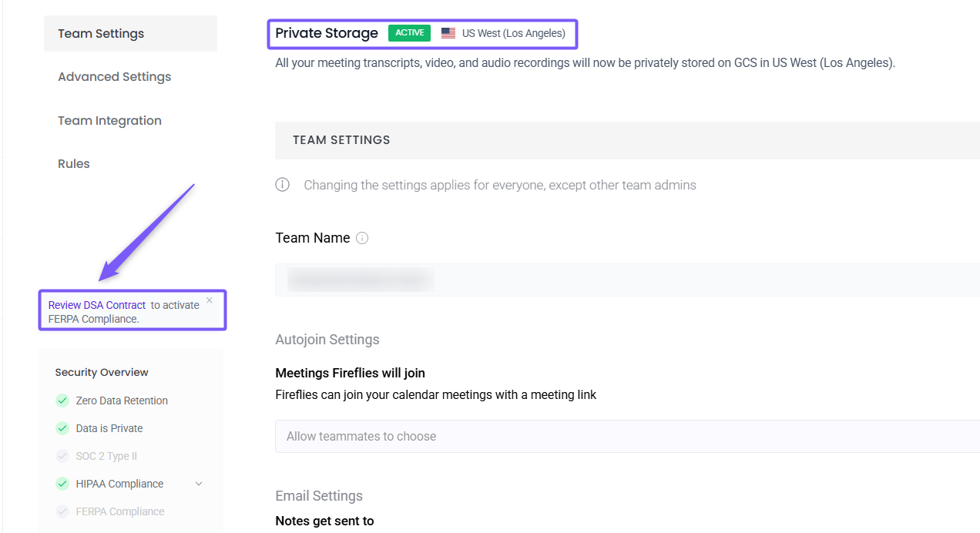The image size is (980, 533).
Task: Dismiss the FERPA Compliance notice
Action: click(210, 300)
